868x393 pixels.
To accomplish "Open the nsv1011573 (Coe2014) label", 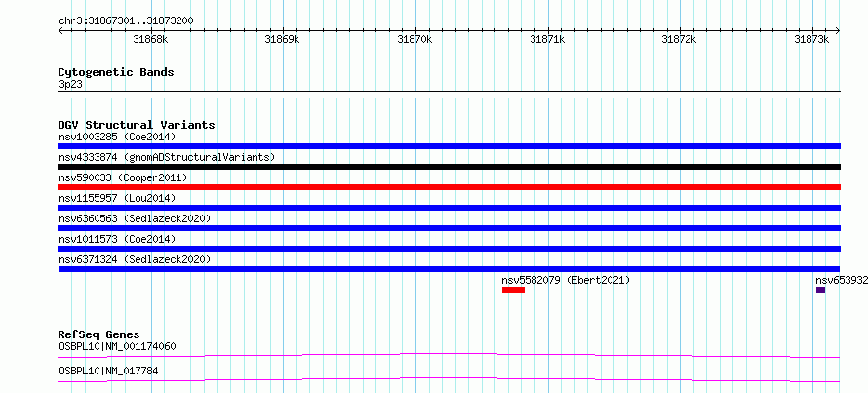I will (x=117, y=239).
